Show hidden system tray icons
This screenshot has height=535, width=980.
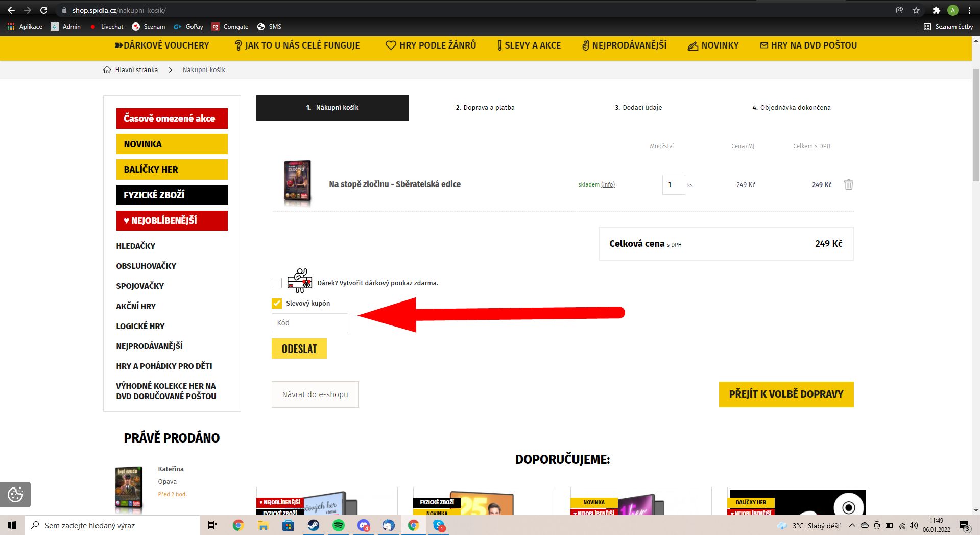[x=852, y=525]
